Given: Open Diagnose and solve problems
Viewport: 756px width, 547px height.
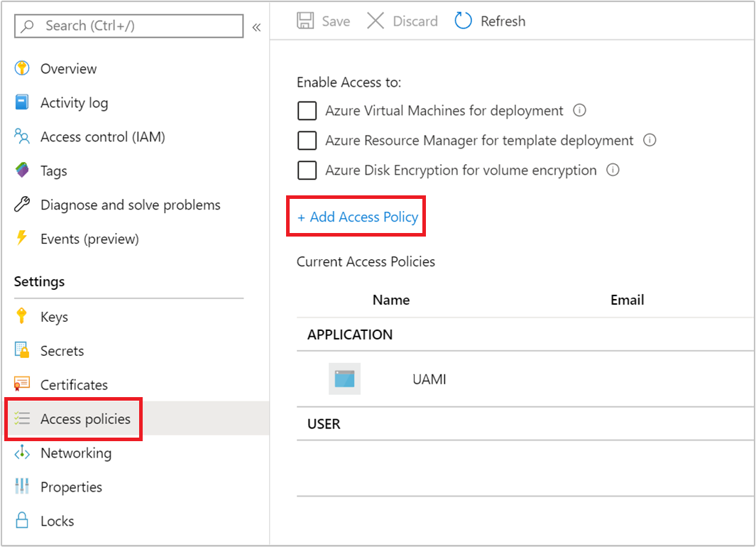Looking at the screenshot, I should pyautogui.click(x=130, y=205).
